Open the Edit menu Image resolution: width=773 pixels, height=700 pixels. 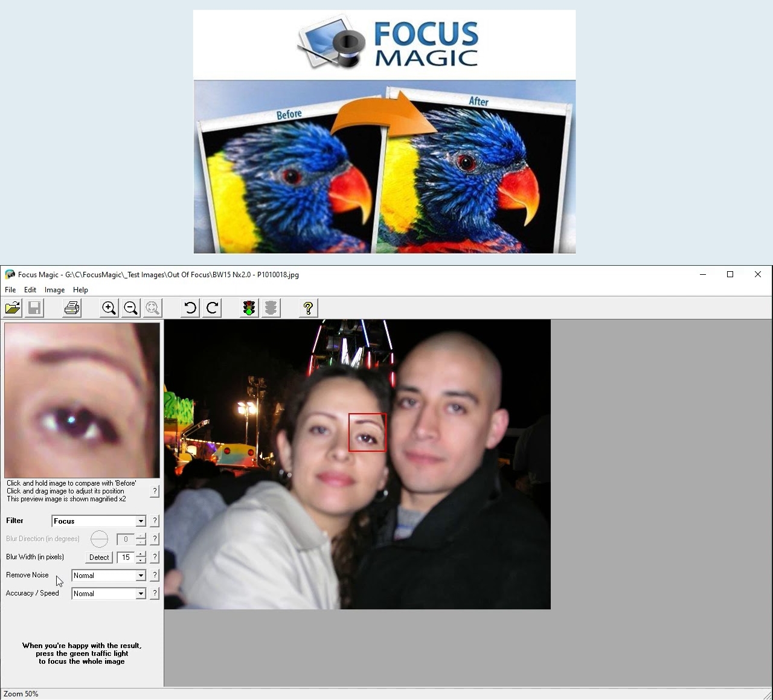click(30, 290)
